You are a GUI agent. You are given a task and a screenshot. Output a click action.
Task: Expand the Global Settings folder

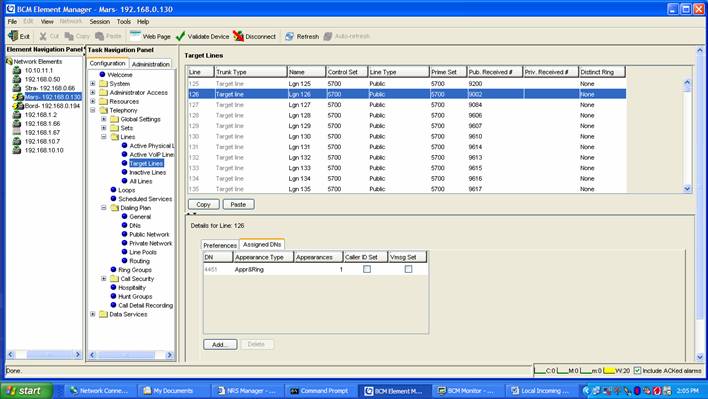point(103,119)
